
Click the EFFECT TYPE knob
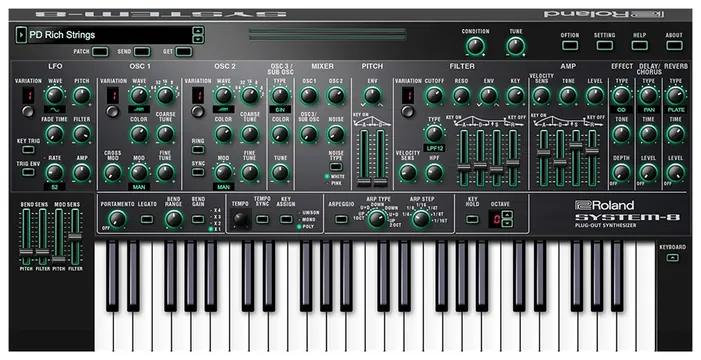621,95
